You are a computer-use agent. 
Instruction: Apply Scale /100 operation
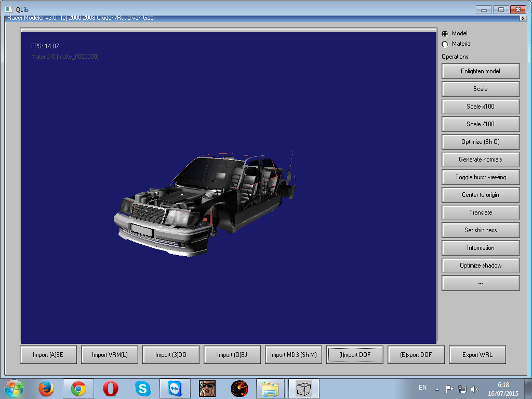tap(481, 124)
